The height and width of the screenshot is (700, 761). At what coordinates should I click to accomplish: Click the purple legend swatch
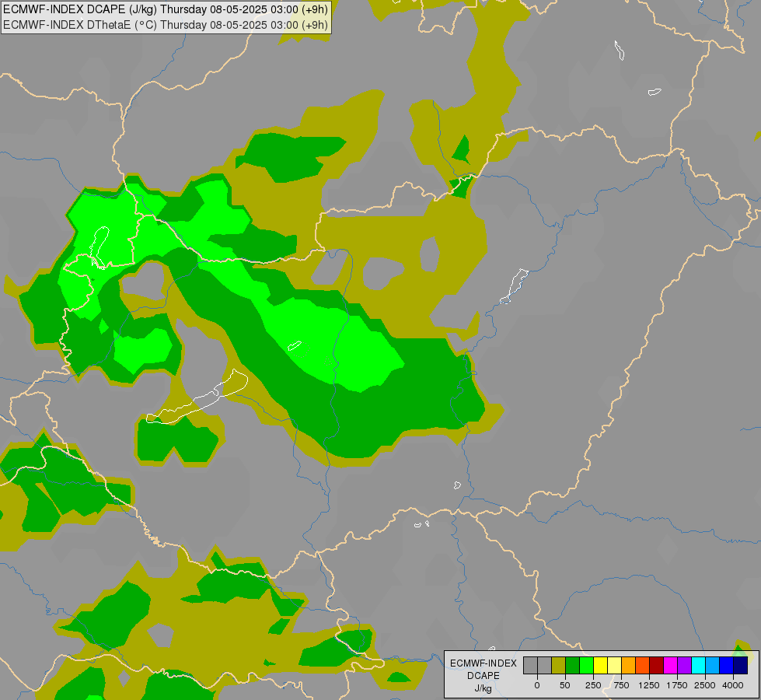pyautogui.click(x=684, y=666)
